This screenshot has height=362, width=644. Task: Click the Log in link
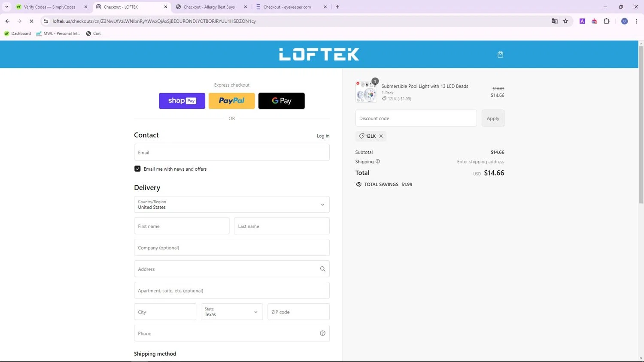323,136
